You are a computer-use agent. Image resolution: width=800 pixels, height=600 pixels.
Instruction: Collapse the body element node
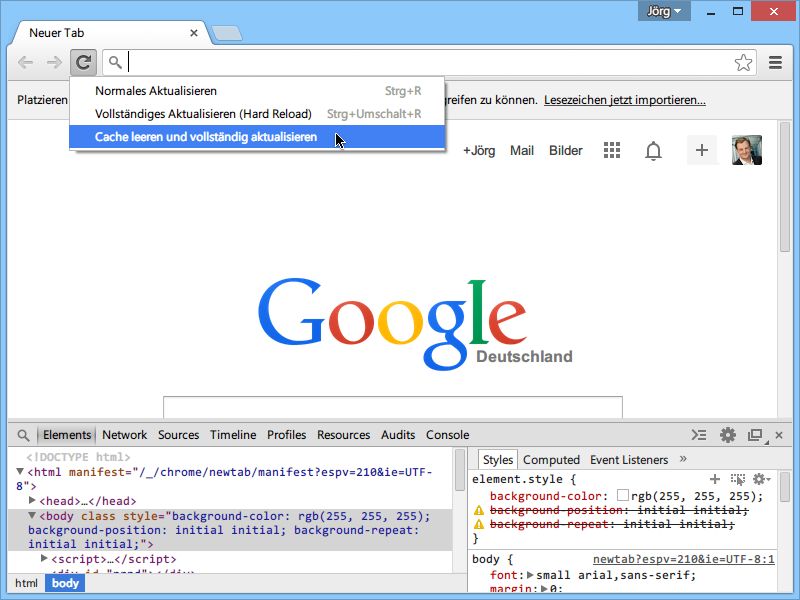(x=32, y=515)
